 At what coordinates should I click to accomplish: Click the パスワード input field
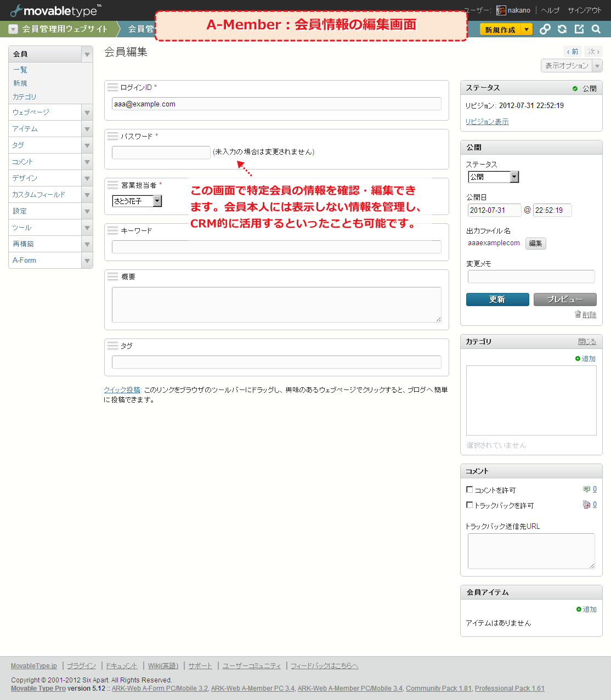(x=161, y=153)
